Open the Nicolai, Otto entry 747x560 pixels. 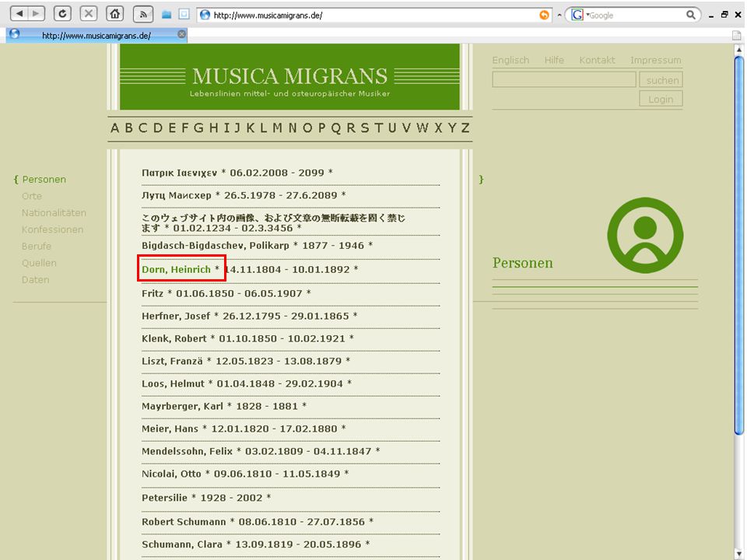171,474
